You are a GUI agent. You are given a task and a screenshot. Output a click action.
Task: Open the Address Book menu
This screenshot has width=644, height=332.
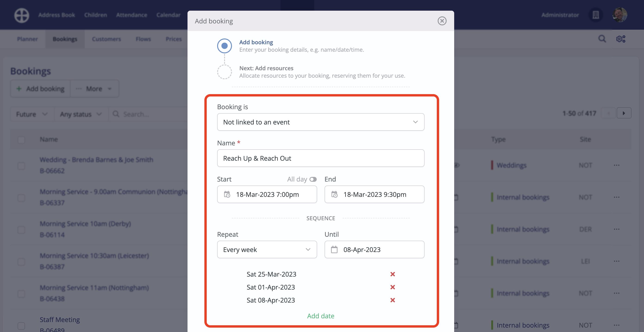point(56,15)
